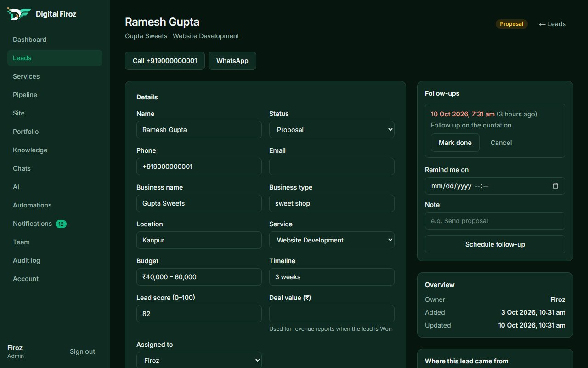588x368 pixels.
Task: Click the Schedule follow-up button
Action: point(495,244)
